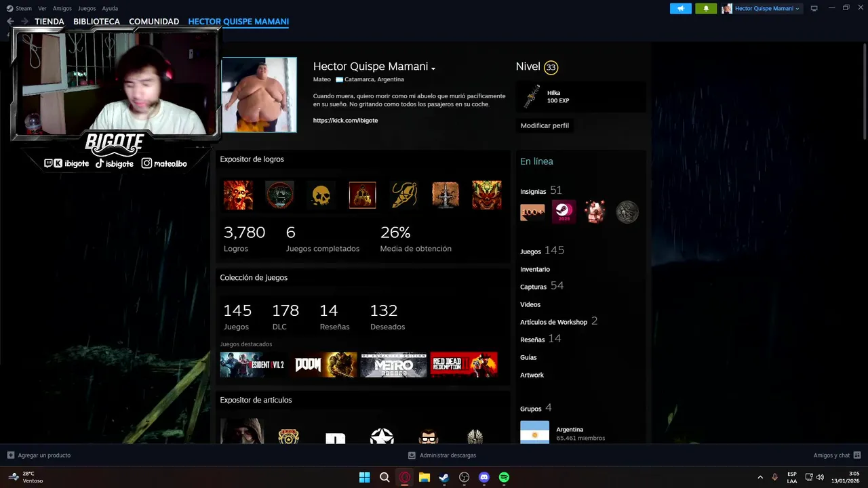Click Administrar descargas at the bottom
The height and width of the screenshot is (488, 868).
(x=442, y=455)
